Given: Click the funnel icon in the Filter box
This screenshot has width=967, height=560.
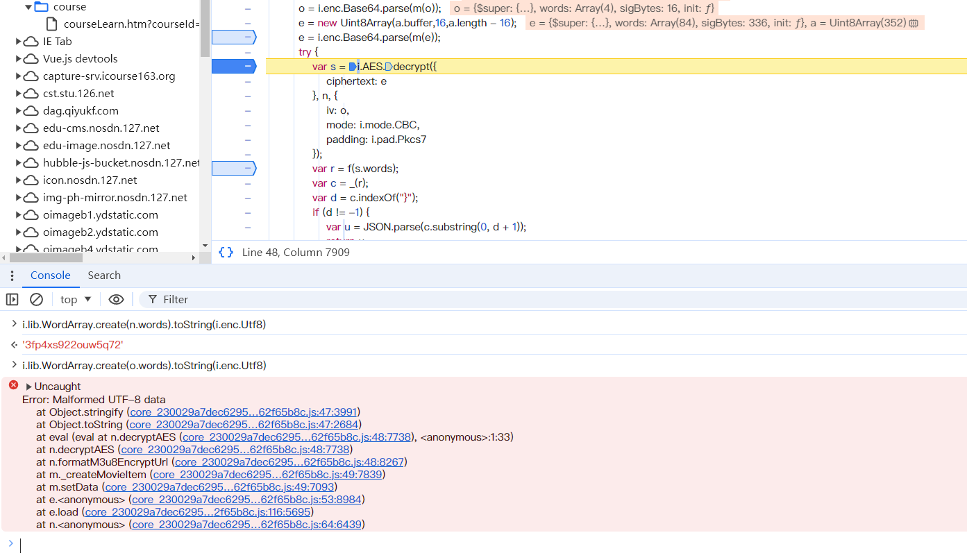Looking at the screenshot, I should 153,299.
